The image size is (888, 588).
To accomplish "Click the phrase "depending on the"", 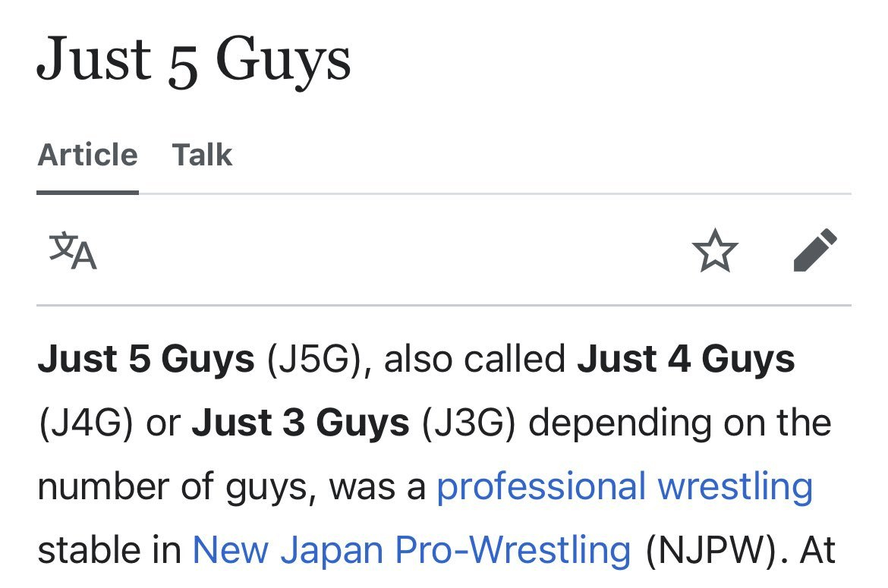I will click(679, 423).
